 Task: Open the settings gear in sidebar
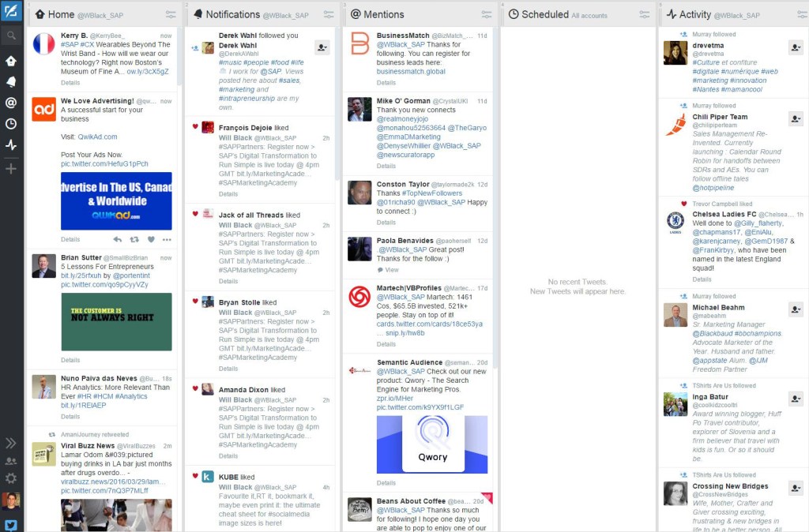pyautogui.click(x=11, y=478)
